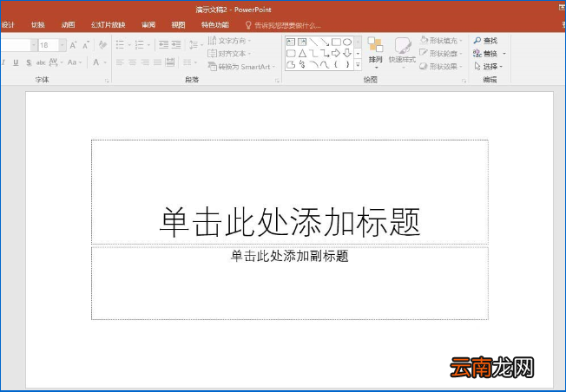Viewport: 566px width, 392px height.
Task: Choose the scribble shape tool
Action: coord(302,64)
